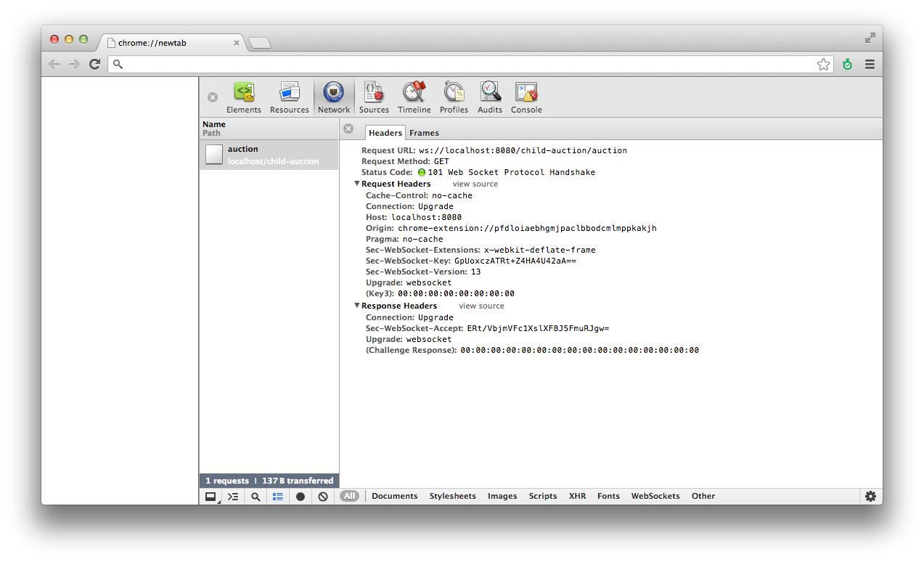Open the Console panel
The height and width of the screenshot is (562, 924).
click(x=526, y=97)
